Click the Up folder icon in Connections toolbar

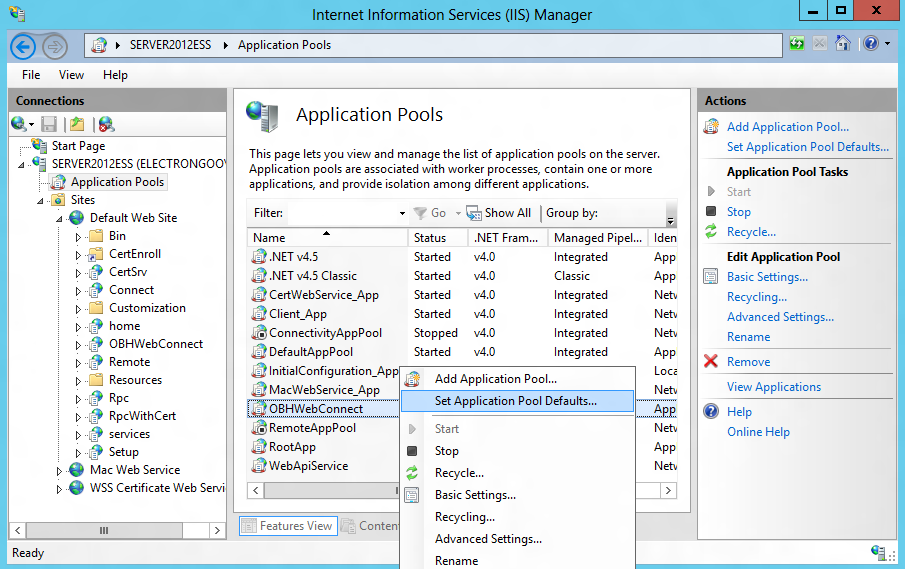(77, 123)
